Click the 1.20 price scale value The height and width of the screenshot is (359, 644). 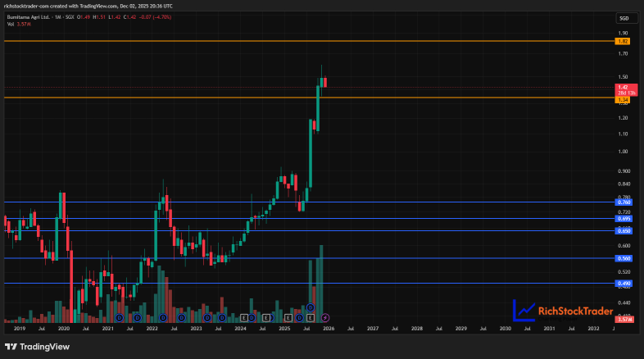pyautogui.click(x=623, y=118)
